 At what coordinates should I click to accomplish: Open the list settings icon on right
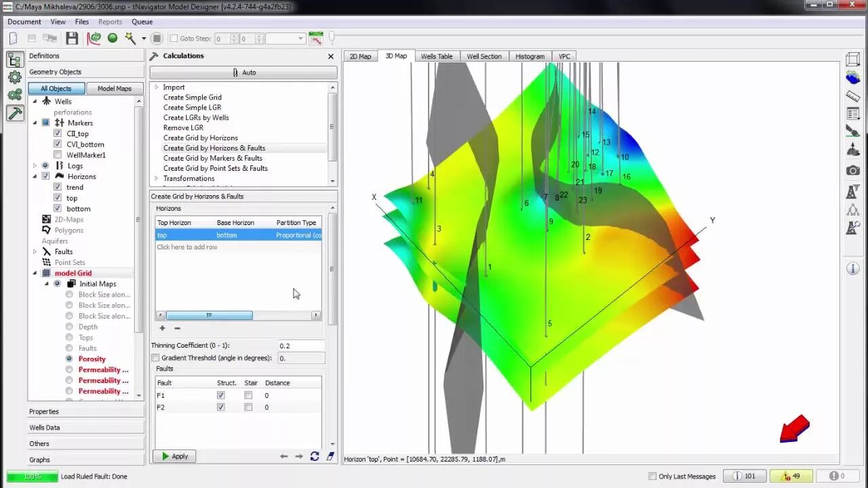coord(853,114)
